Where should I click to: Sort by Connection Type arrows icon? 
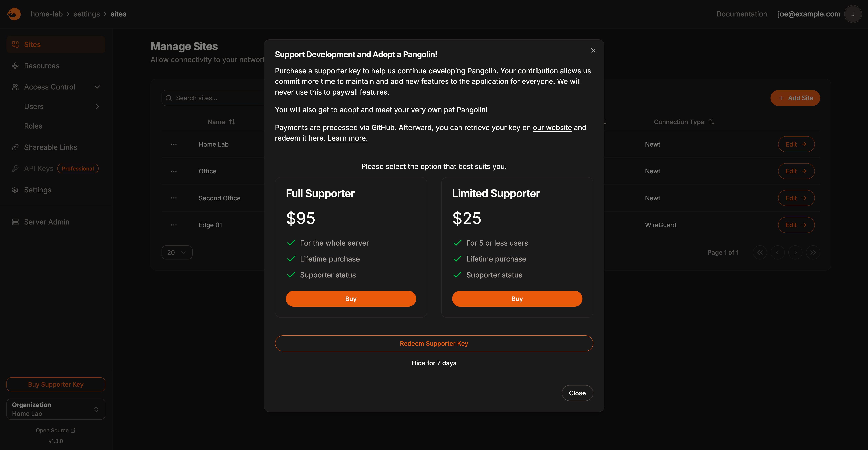(711, 122)
